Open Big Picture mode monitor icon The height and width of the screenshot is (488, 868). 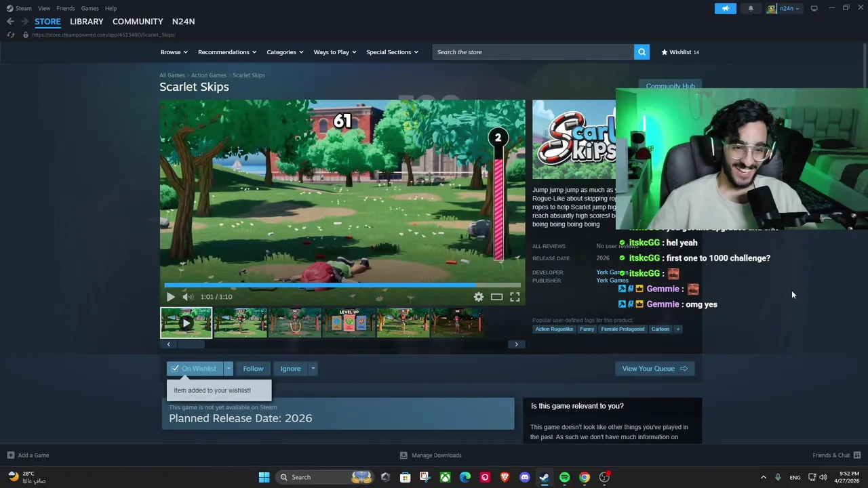pos(814,8)
